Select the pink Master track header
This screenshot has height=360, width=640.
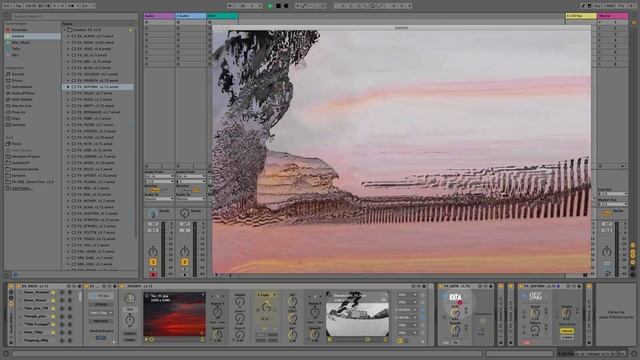point(613,16)
